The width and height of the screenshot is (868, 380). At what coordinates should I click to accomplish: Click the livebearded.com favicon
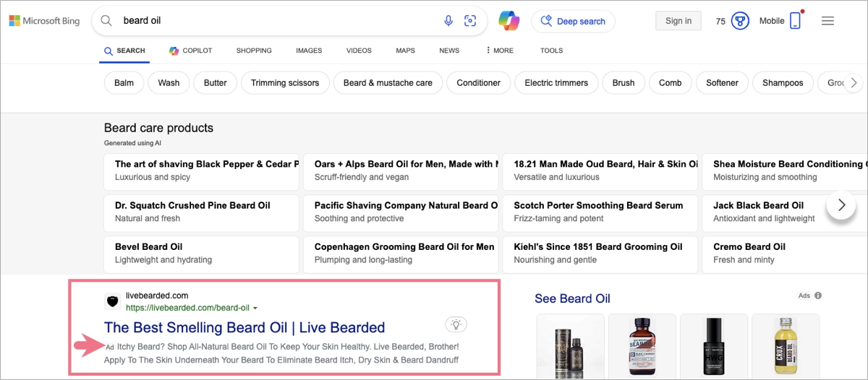pyautogui.click(x=111, y=301)
